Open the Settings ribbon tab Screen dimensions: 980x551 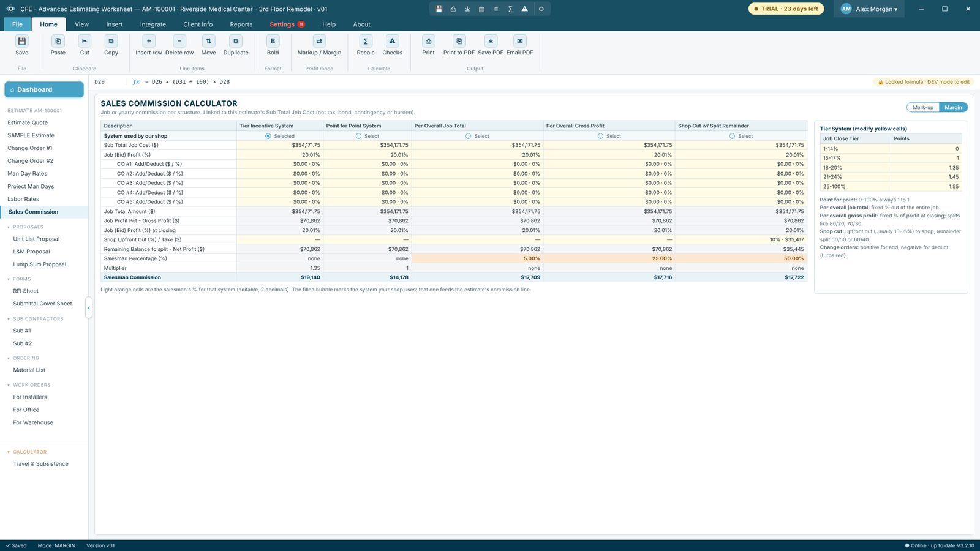pos(287,24)
